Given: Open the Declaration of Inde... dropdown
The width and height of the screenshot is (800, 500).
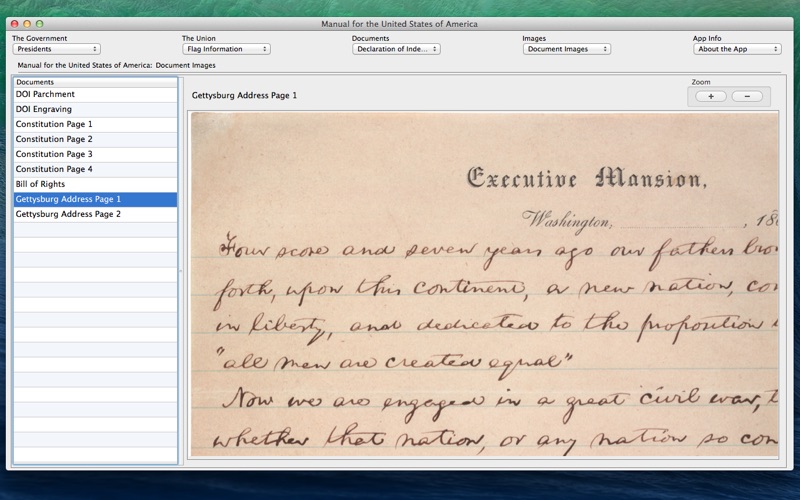Looking at the screenshot, I should tap(396, 49).
